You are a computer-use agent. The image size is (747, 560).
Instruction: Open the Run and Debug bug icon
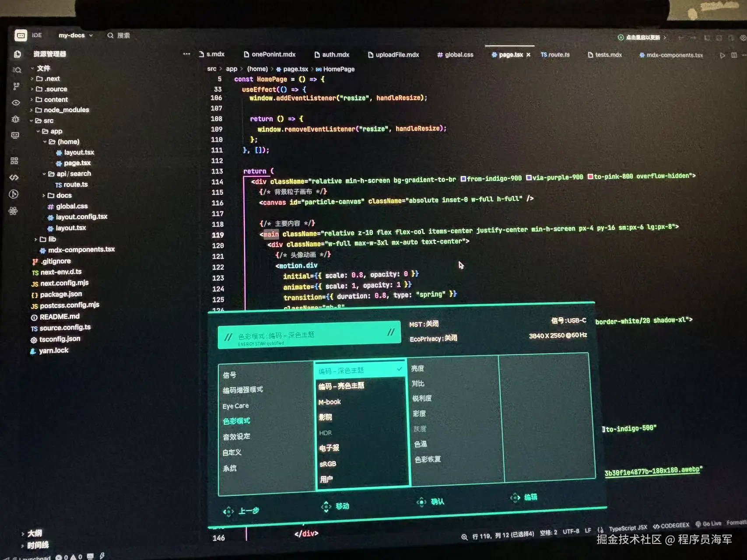click(x=15, y=119)
